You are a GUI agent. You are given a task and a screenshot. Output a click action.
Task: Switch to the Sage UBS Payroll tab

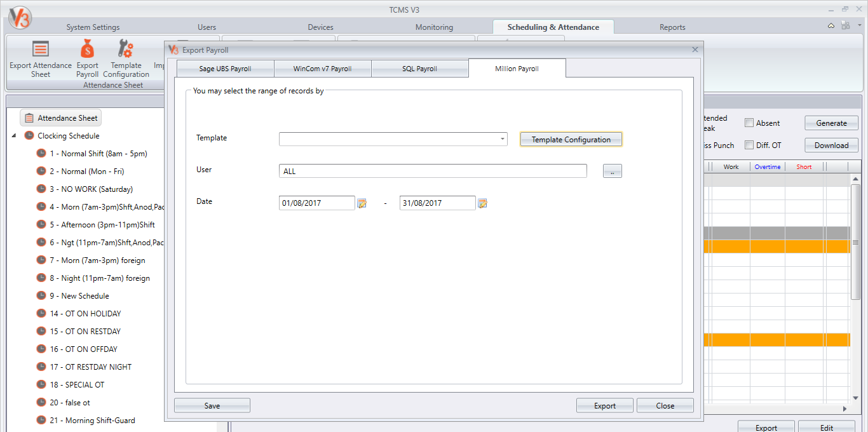click(x=225, y=69)
